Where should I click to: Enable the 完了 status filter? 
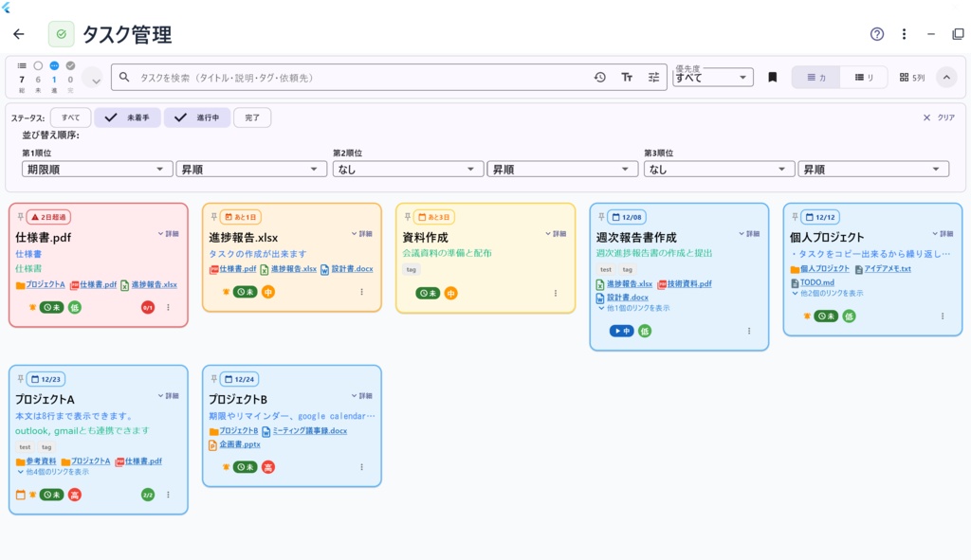coord(251,117)
